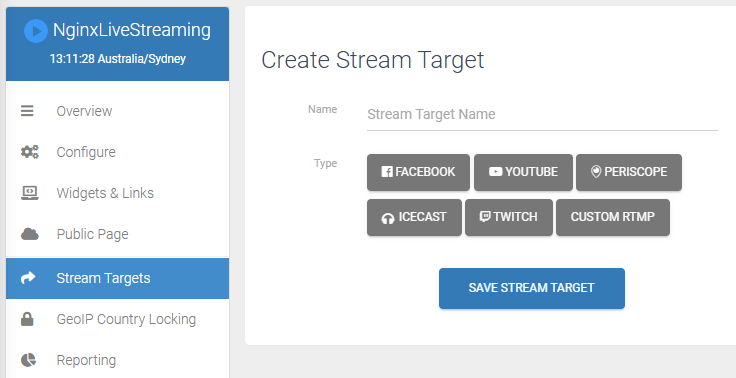Go to Widgets & Links

117,193
